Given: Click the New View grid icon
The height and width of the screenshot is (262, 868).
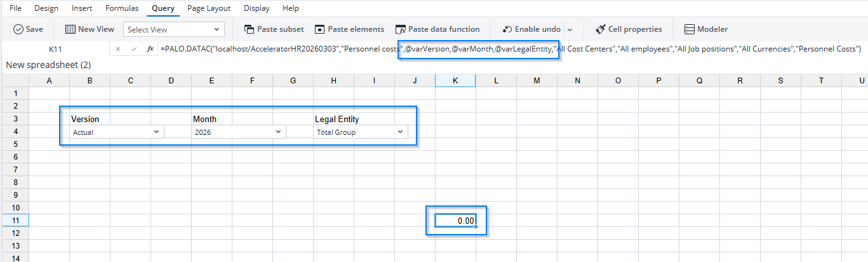Looking at the screenshot, I should (70, 29).
